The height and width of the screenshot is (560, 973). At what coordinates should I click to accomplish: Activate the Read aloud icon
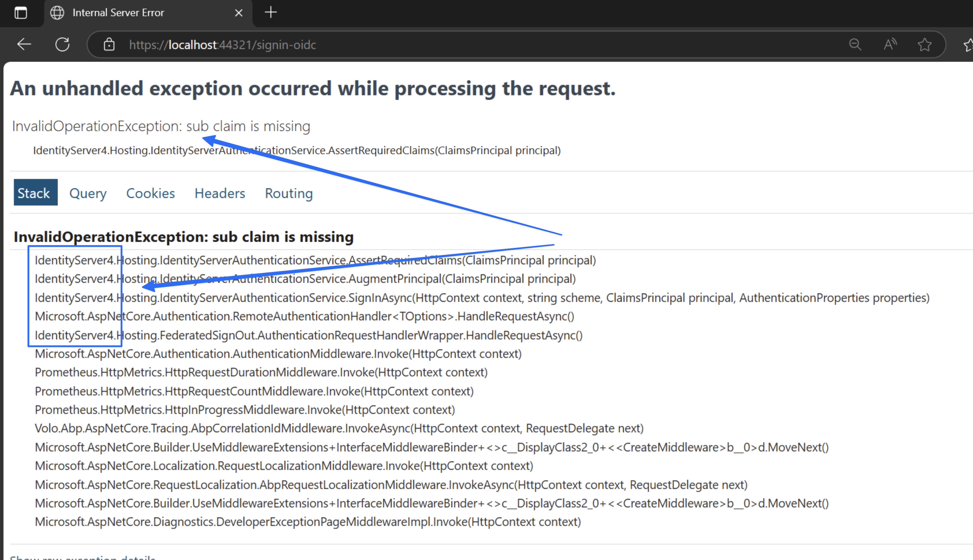(x=890, y=45)
